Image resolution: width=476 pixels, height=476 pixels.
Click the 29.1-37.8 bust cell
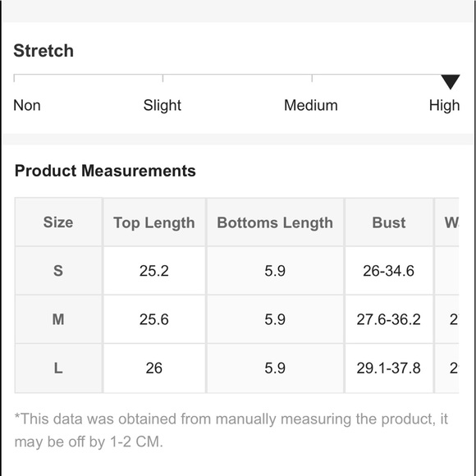(389, 368)
